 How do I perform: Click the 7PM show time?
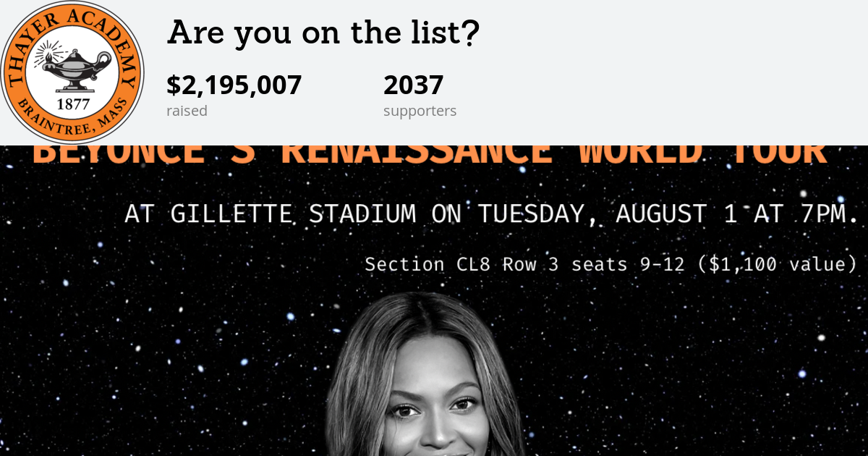[825, 214]
